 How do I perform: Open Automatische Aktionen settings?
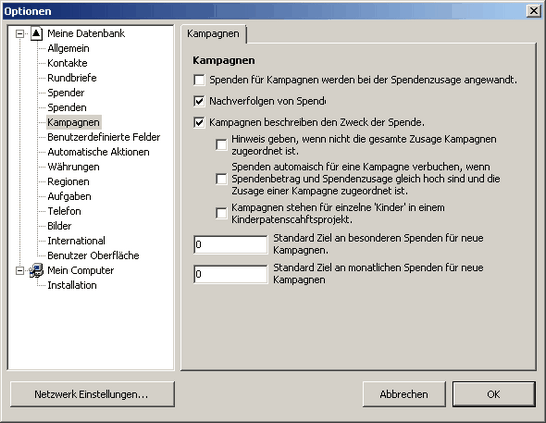(x=98, y=152)
